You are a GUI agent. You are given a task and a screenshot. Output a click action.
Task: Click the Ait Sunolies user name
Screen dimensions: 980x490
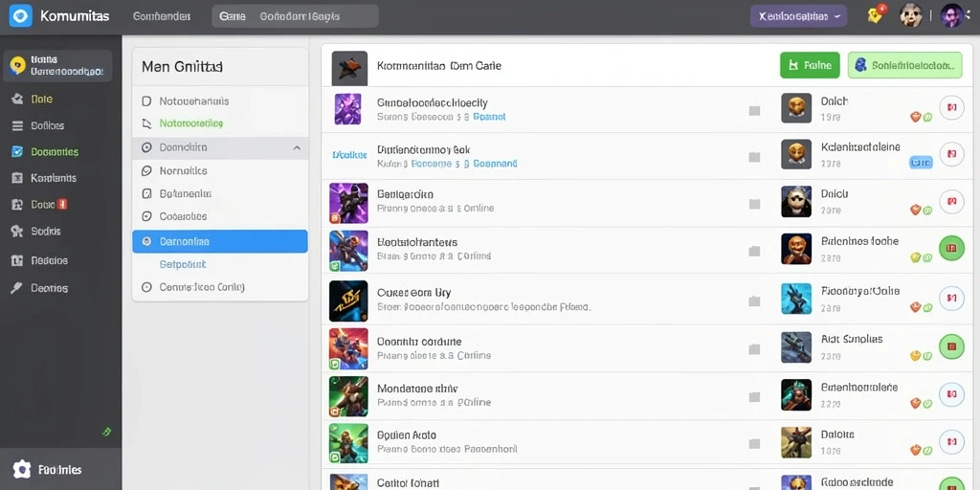852,340
